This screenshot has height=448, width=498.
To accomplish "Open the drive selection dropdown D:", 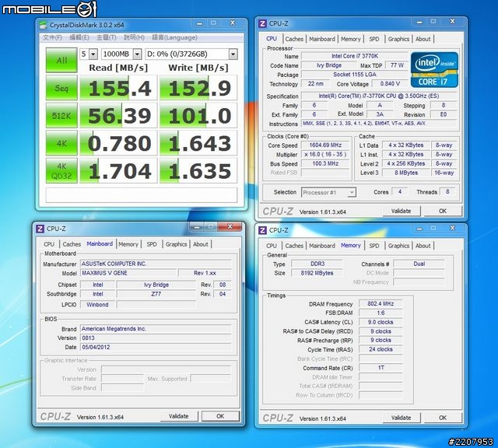I will (191, 54).
